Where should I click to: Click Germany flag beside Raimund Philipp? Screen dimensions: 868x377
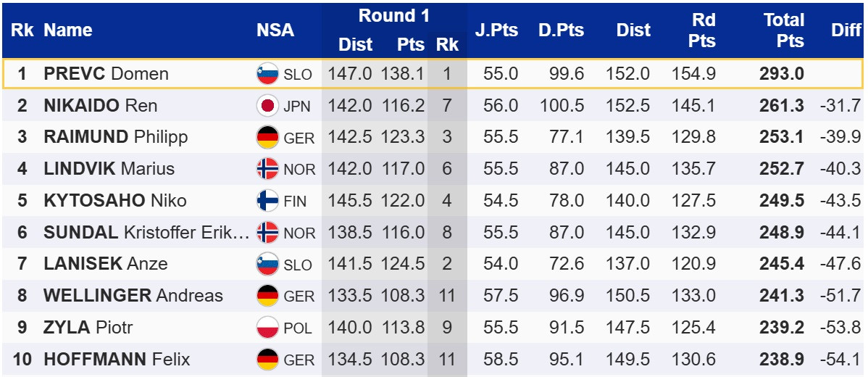tap(267, 137)
